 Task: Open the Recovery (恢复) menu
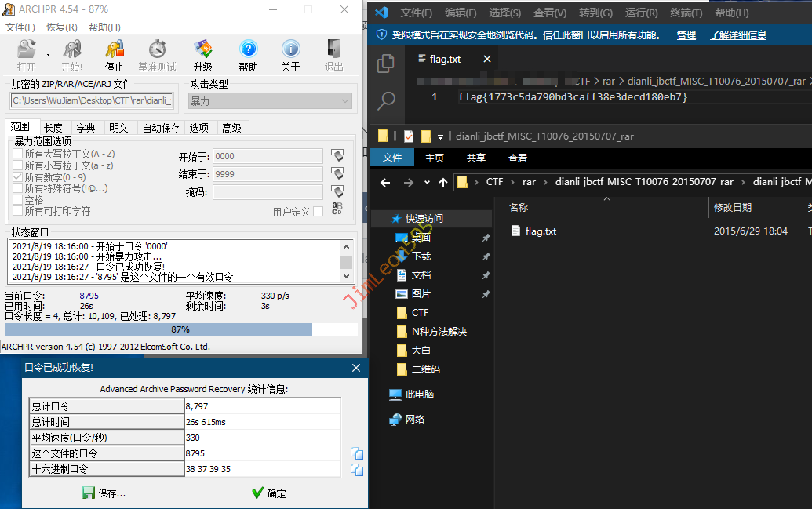pyautogui.click(x=61, y=27)
